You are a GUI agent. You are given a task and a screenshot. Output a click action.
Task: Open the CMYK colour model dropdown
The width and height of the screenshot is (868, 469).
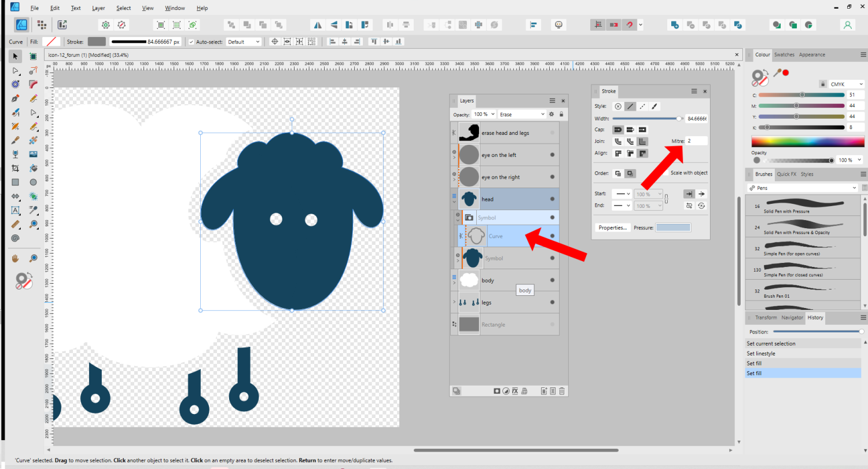point(845,84)
